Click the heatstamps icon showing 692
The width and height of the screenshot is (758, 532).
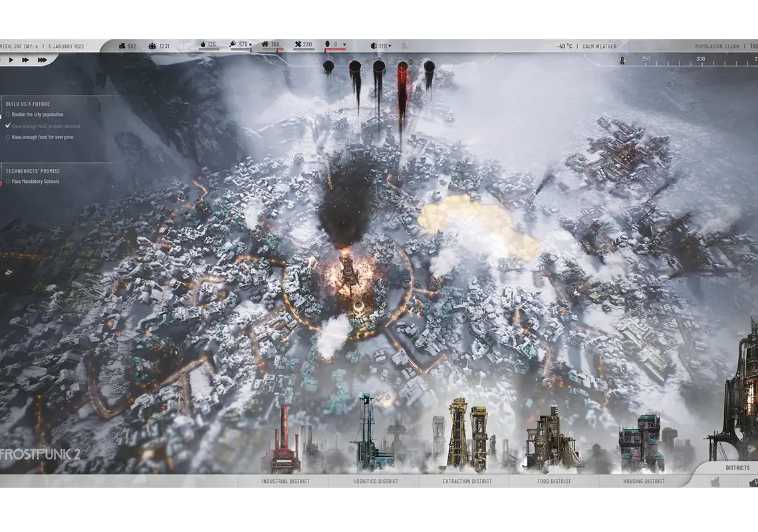[121, 46]
